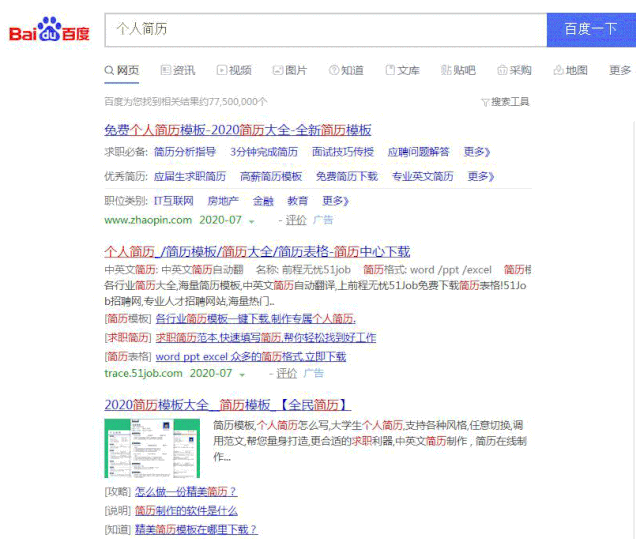Viewport: 640px width, 542px height.
Task: Click 评价 next to trace.51job.com
Action: click(286, 374)
